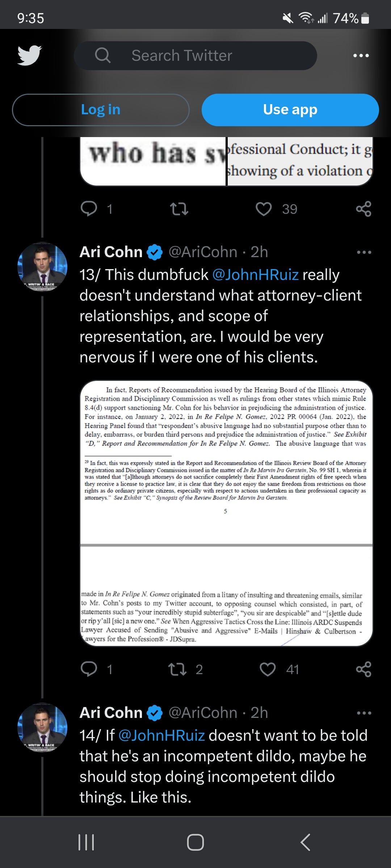The width and height of the screenshot is (391, 868).
Task: Share tweet 13/
Action: tap(363, 669)
